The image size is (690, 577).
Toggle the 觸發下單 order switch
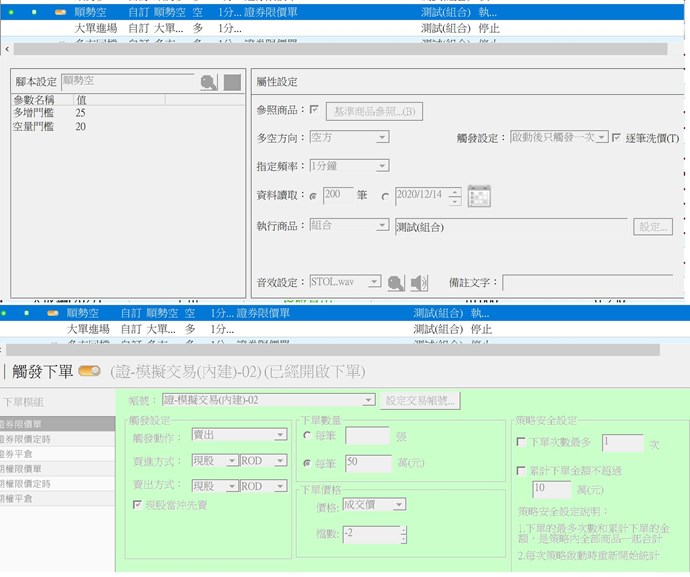[89, 371]
